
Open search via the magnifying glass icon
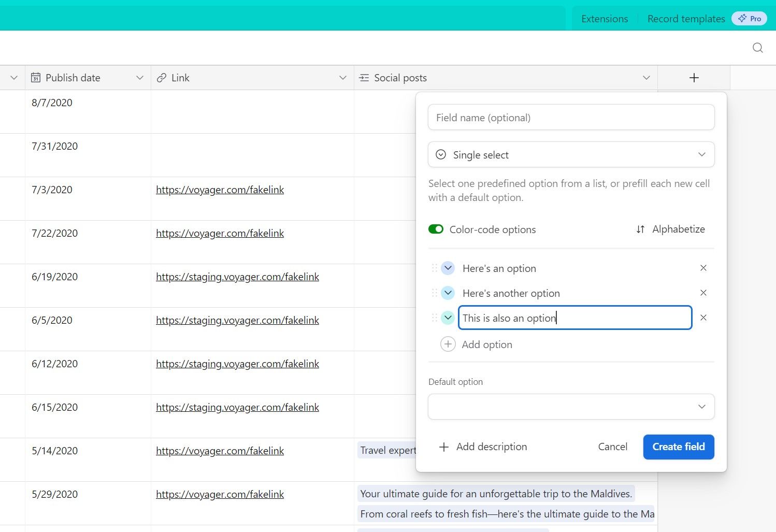(x=758, y=47)
